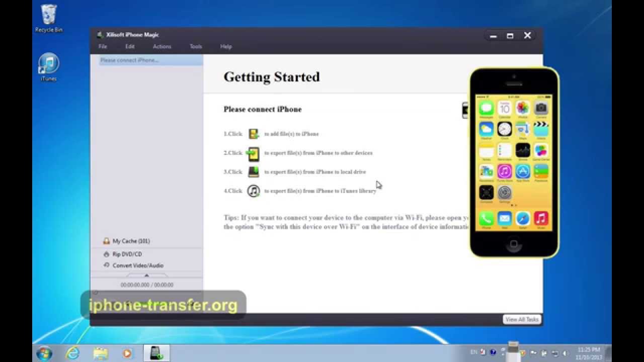Select the Recycle Bin desktop icon
Screen dimensions: 644x362
click(x=49, y=19)
